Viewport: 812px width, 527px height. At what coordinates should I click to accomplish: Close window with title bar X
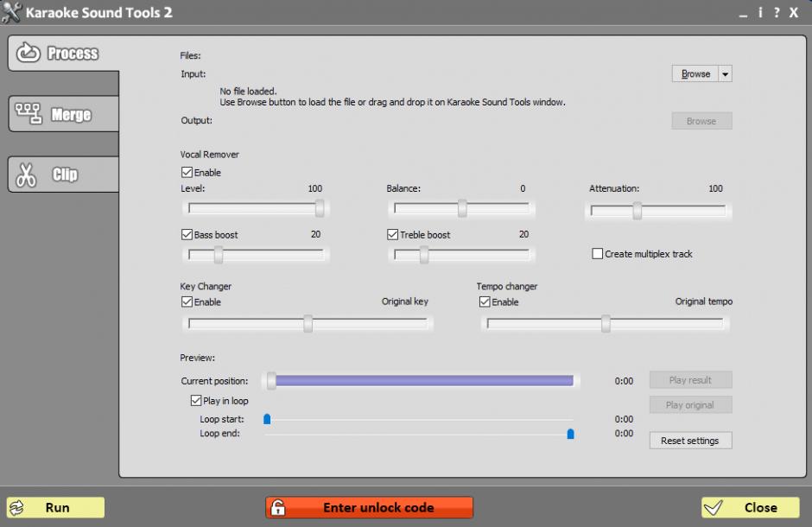pos(793,12)
